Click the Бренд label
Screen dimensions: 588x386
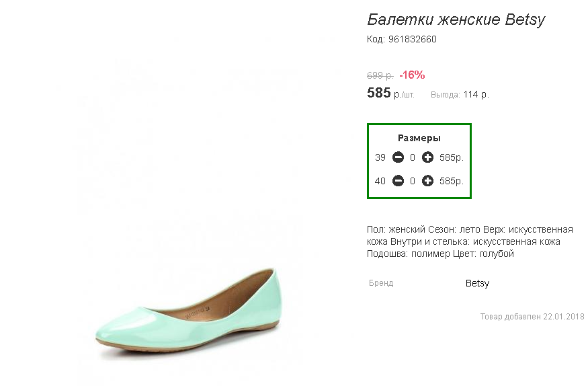point(381,283)
